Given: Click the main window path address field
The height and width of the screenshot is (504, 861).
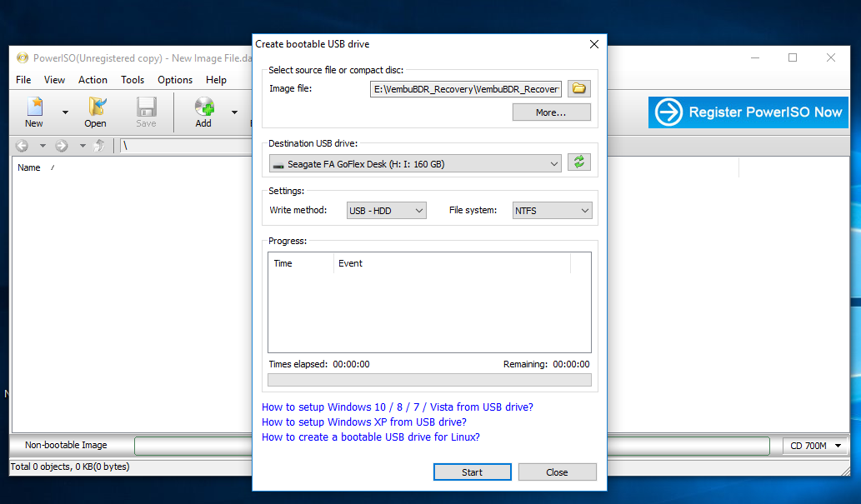Looking at the screenshot, I should click(187, 146).
